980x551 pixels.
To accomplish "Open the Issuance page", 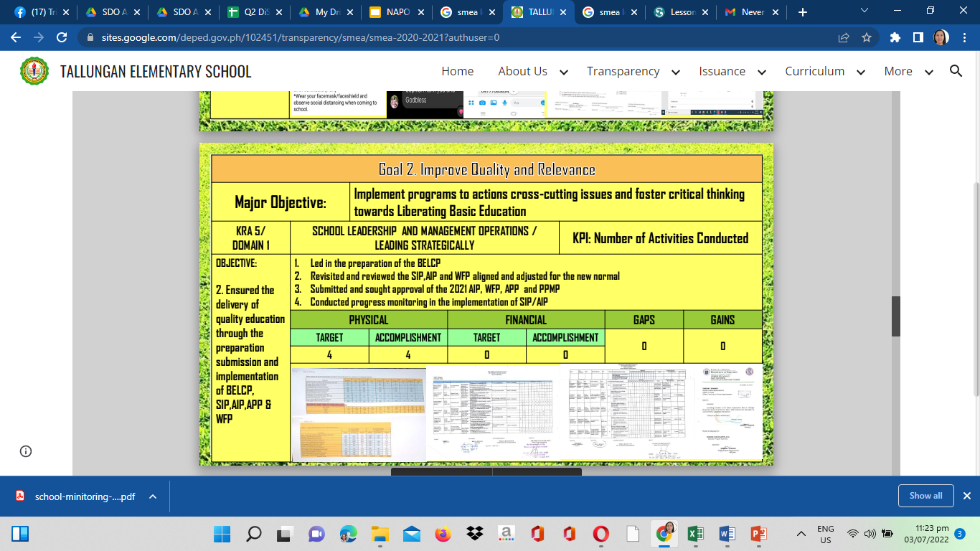I will click(x=722, y=71).
